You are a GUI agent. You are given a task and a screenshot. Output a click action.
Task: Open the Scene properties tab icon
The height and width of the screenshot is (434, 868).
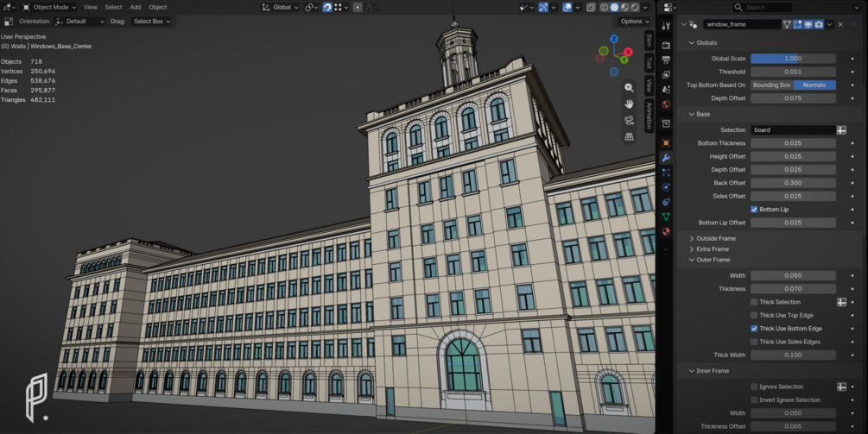point(666,90)
